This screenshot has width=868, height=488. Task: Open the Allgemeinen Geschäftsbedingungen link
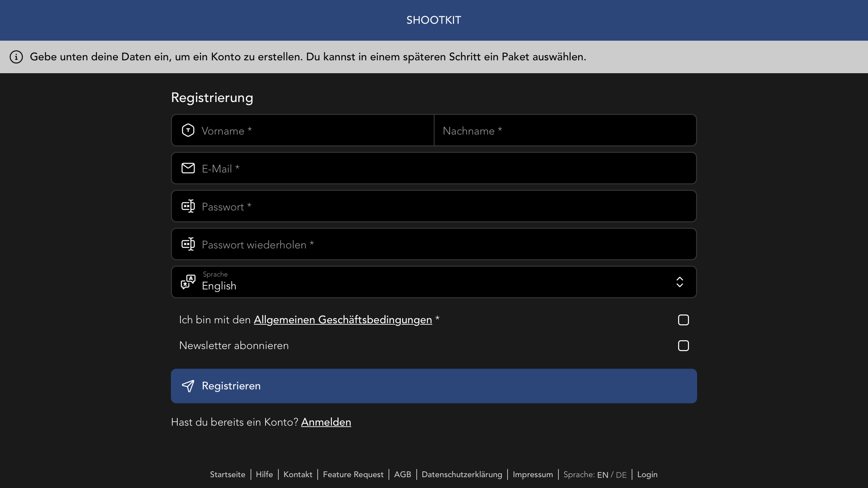(343, 320)
